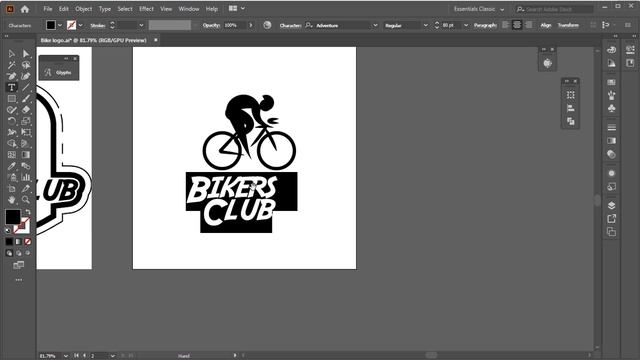Choose the Artboard tool

(x=11, y=189)
